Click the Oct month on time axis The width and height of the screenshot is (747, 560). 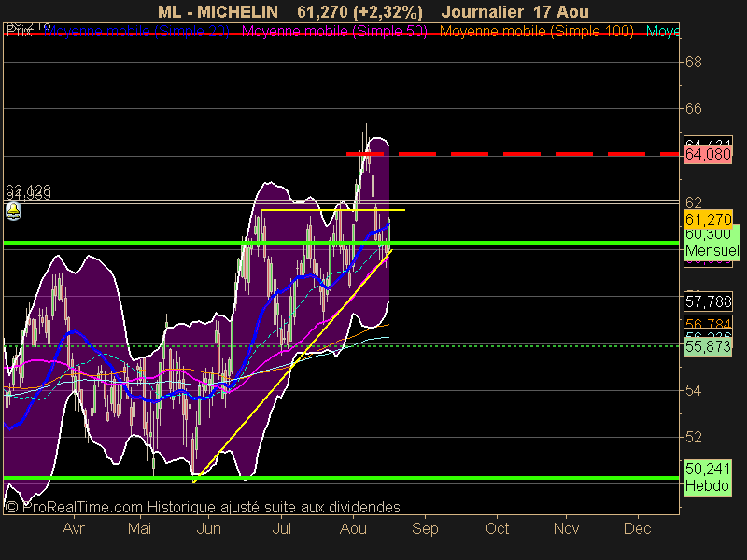[497, 528]
